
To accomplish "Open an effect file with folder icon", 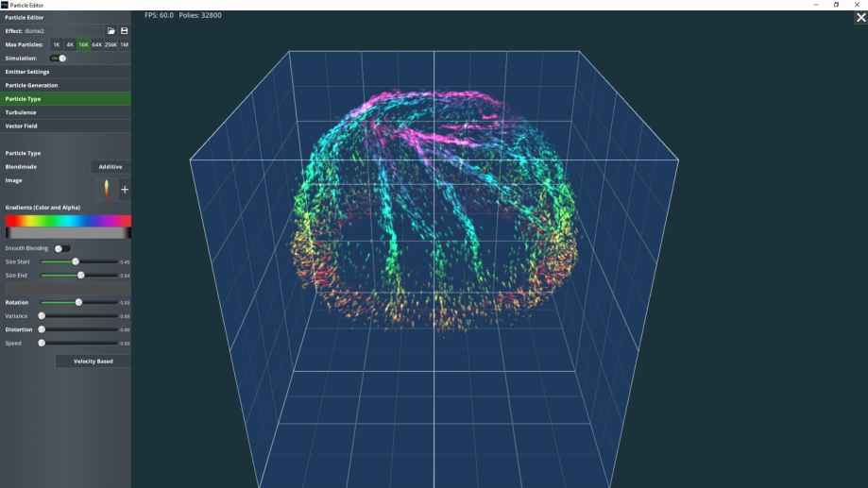I will pos(111,31).
